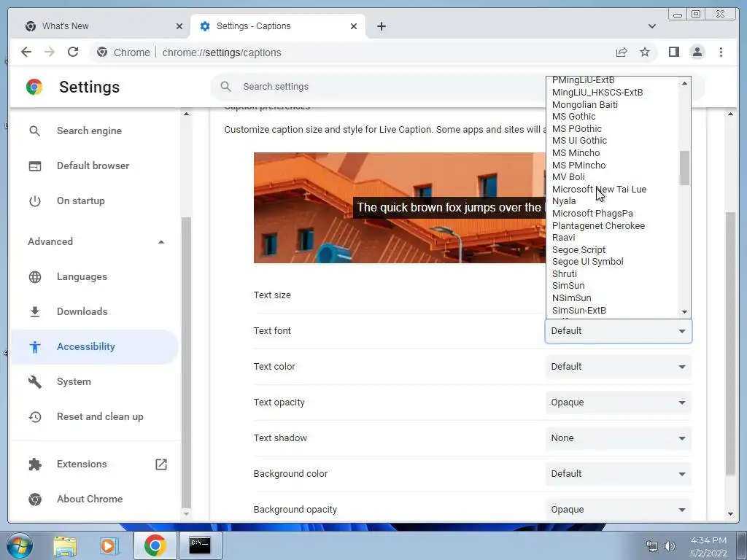Click the Extensions puzzle piece icon
Screen dimensions: 747x560
click(x=35, y=464)
